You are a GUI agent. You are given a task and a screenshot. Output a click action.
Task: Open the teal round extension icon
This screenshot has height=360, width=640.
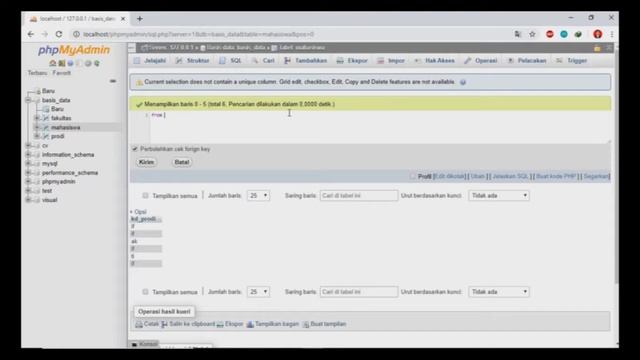564,34
